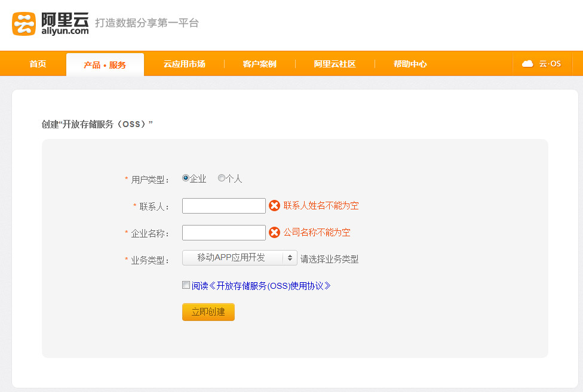Click the 用户类型 field label
This screenshot has height=392, width=583.
click(150, 180)
